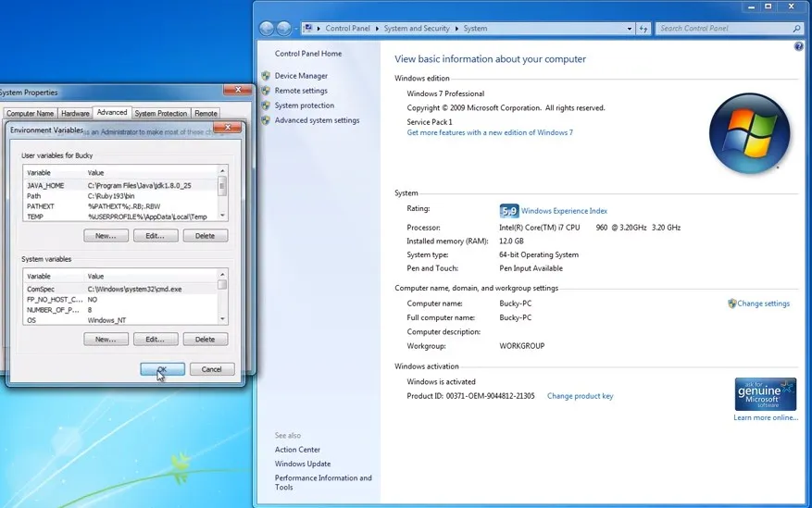812x508 pixels.
Task: Open Action Center under See also
Action: 297,450
